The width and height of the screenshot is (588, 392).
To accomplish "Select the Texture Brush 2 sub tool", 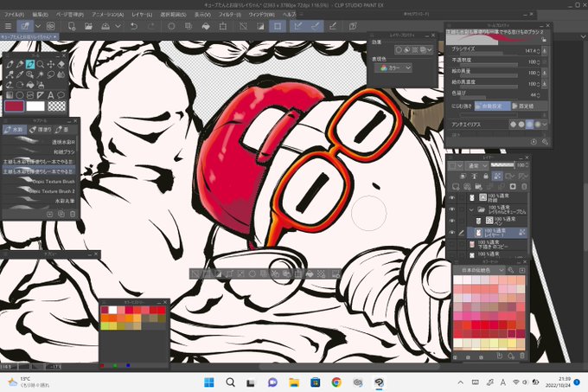I will pos(39,191).
